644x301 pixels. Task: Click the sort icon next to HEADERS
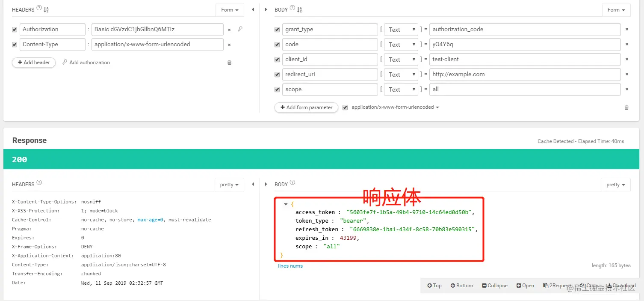pyautogui.click(x=46, y=10)
